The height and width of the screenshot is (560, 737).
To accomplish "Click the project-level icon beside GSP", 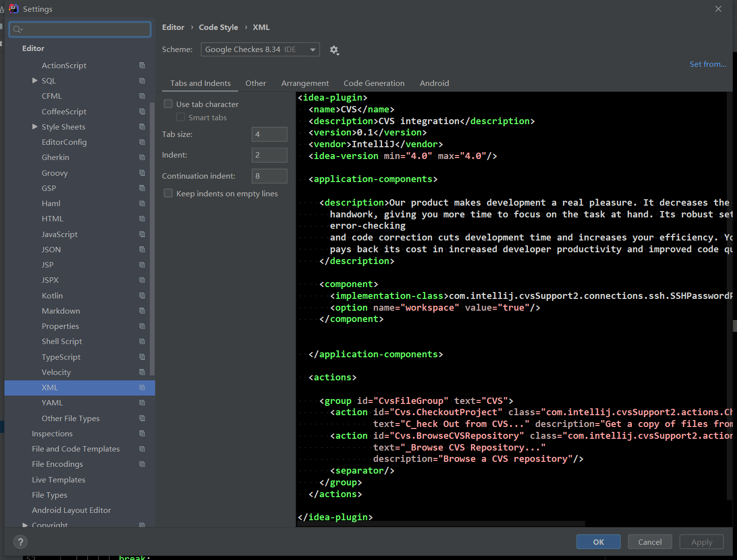I will coord(142,188).
